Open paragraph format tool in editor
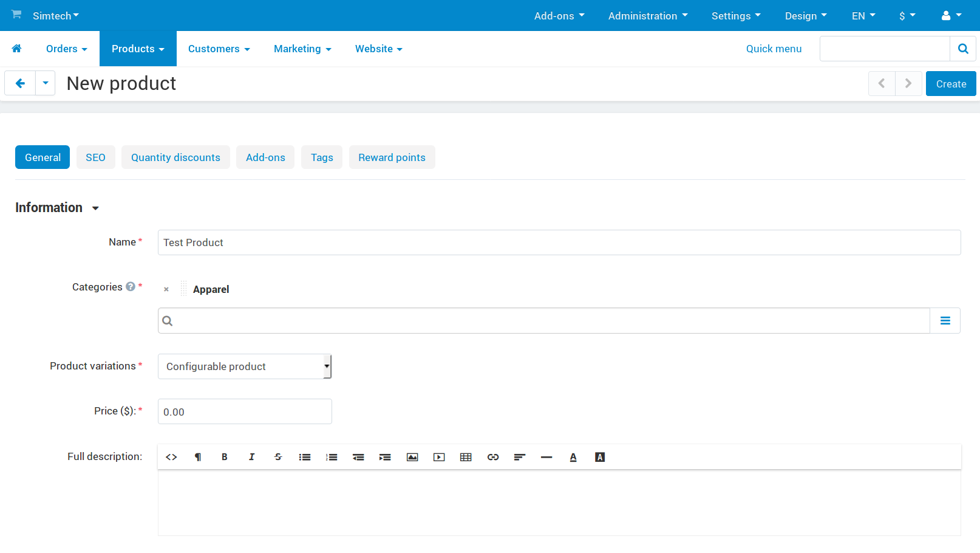Screen dimensions: 980x553 point(198,457)
